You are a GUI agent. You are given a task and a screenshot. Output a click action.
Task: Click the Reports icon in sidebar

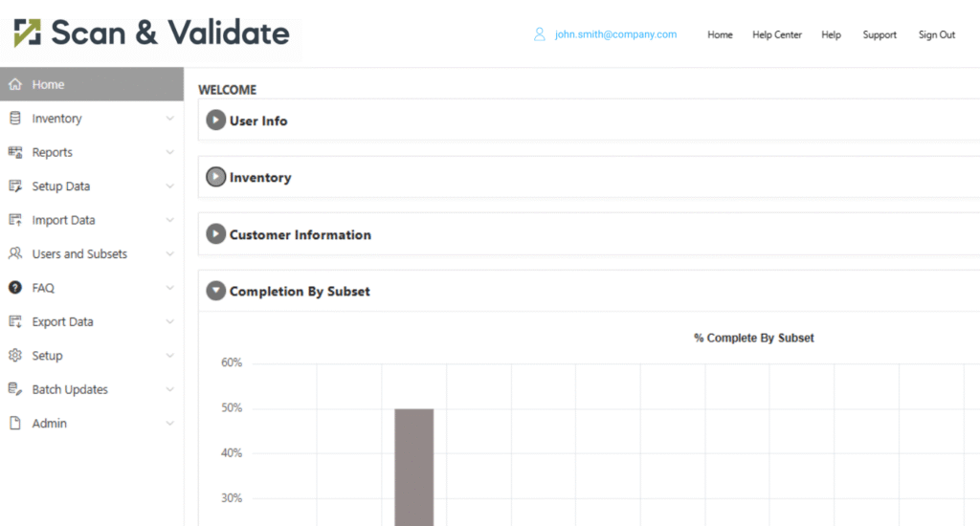tap(14, 152)
